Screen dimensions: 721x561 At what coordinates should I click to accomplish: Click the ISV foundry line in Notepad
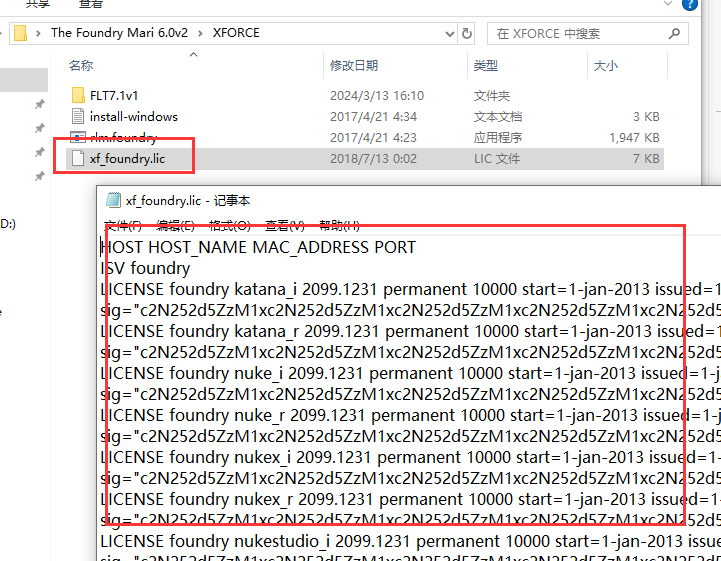point(145,268)
